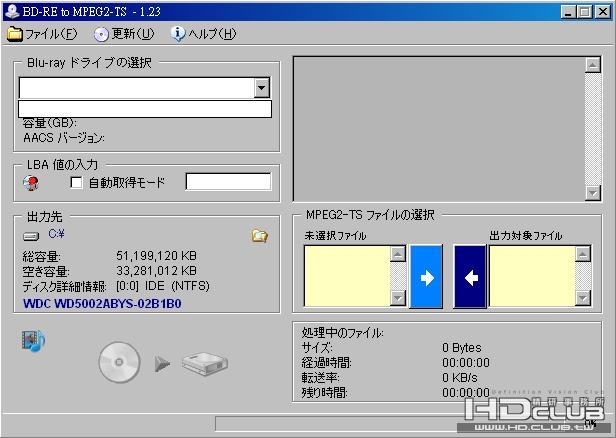Click the C:¥ output path text
Viewport: 616px width, 438px height.
point(56,234)
